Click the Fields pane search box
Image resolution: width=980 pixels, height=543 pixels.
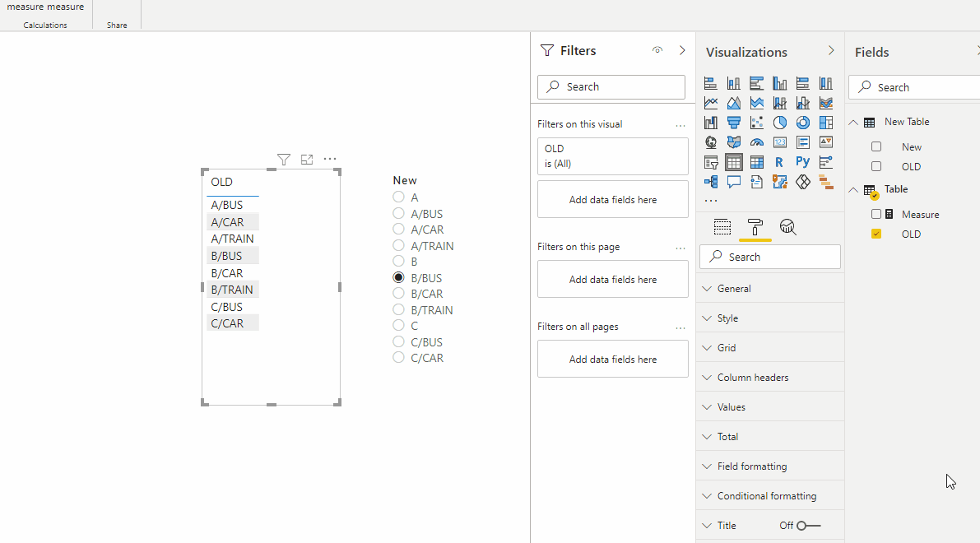pyautogui.click(x=916, y=87)
